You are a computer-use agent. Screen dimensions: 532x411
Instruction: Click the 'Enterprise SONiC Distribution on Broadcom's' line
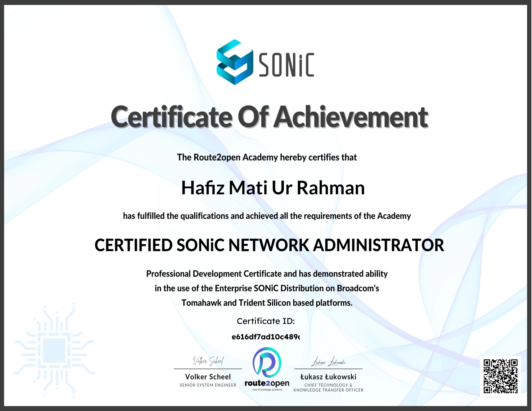pos(267,288)
